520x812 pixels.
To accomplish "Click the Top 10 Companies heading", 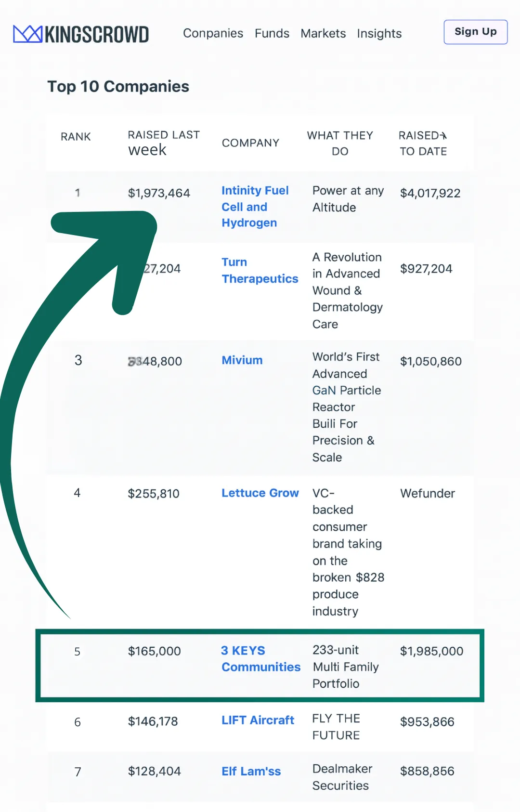I will point(118,87).
